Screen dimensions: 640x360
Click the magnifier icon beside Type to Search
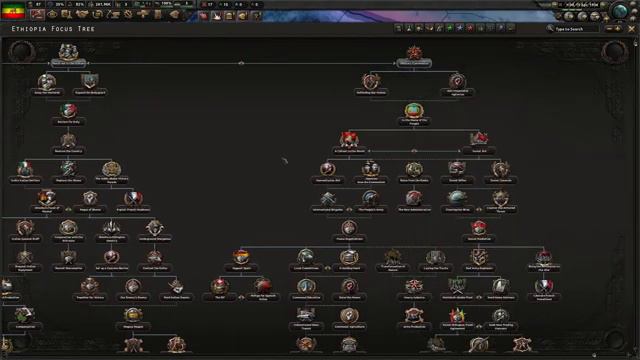coord(550,29)
